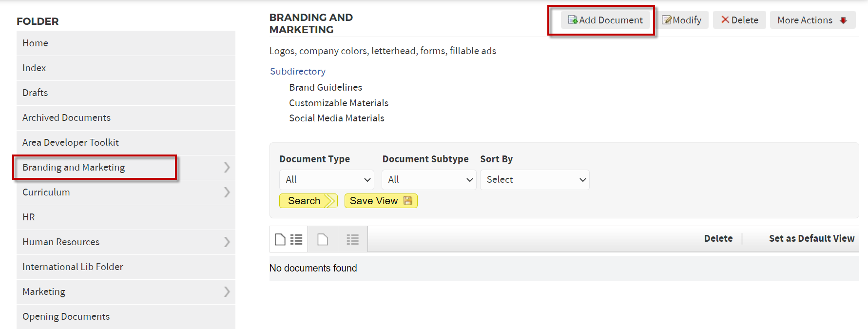Open the Document Type dropdown
This screenshot has height=329, width=868.
click(327, 180)
